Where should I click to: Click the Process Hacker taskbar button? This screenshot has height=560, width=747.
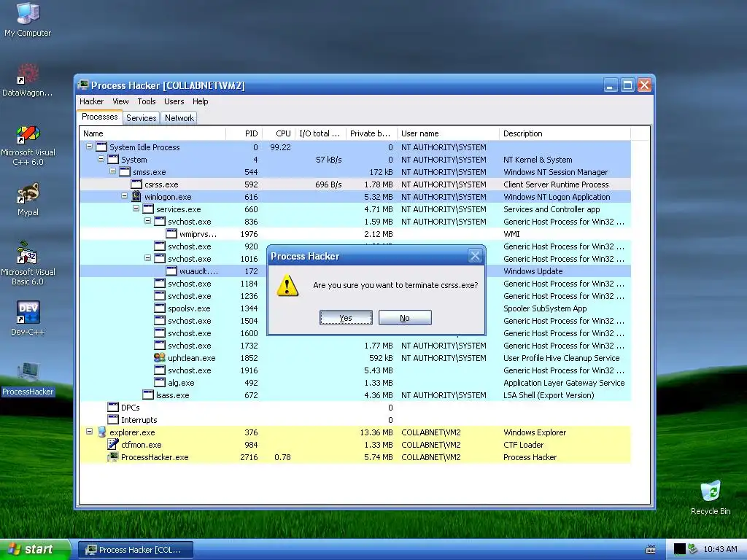click(135, 550)
